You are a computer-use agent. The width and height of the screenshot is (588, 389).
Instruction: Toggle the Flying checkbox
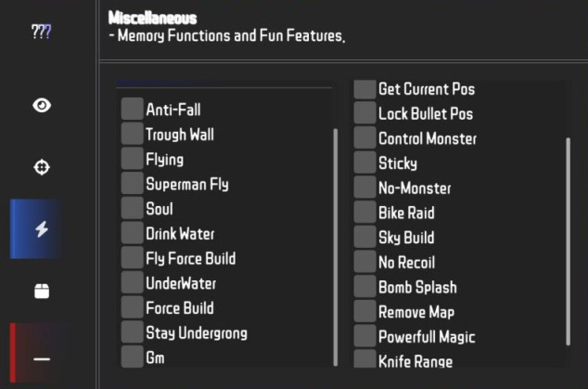point(133,159)
